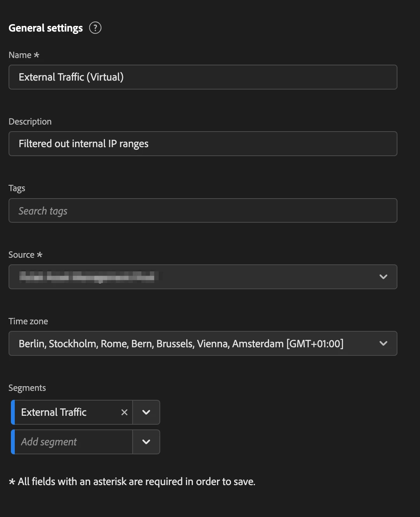The height and width of the screenshot is (517, 420).
Task: Click into the Name text field
Action: point(203,77)
